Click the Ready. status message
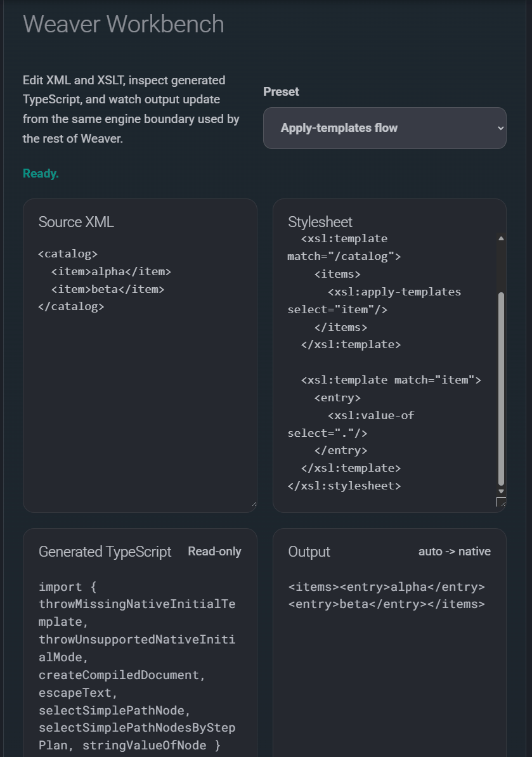532x757 pixels. pyautogui.click(x=41, y=173)
